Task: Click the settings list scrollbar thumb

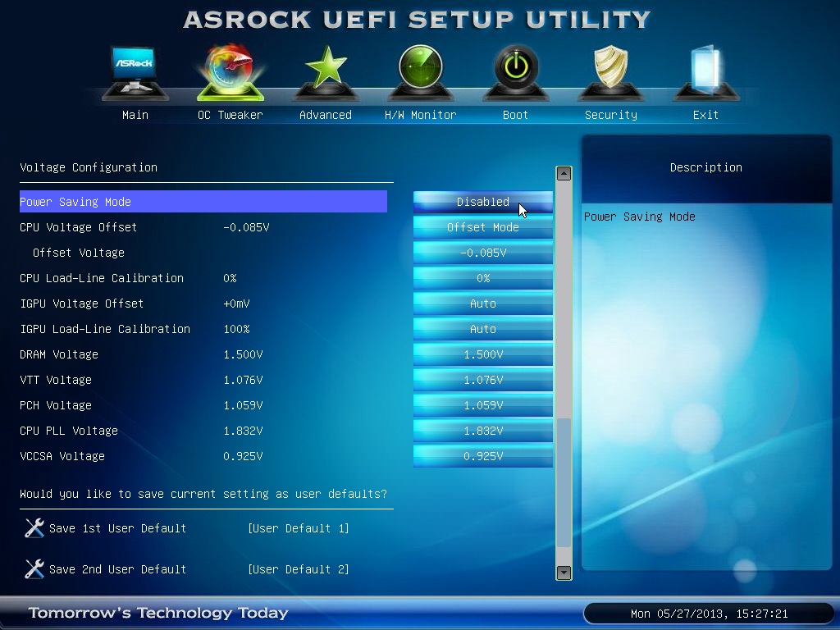Action: click(x=564, y=482)
